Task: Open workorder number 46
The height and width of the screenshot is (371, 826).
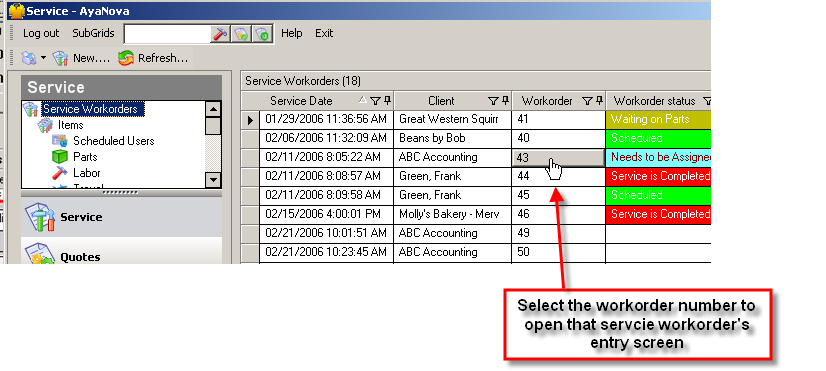Action: click(558, 214)
